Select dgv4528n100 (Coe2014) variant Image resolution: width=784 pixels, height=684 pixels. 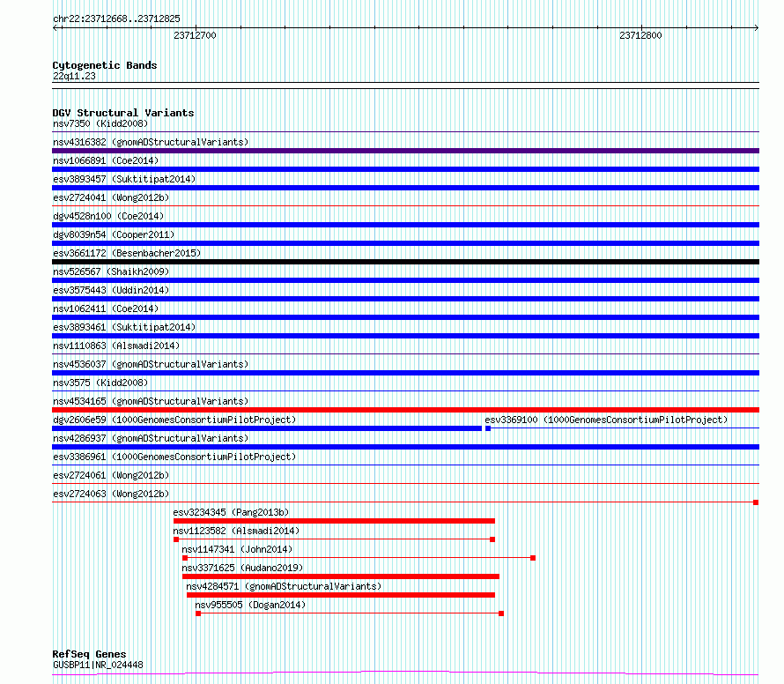tap(108, 216)
